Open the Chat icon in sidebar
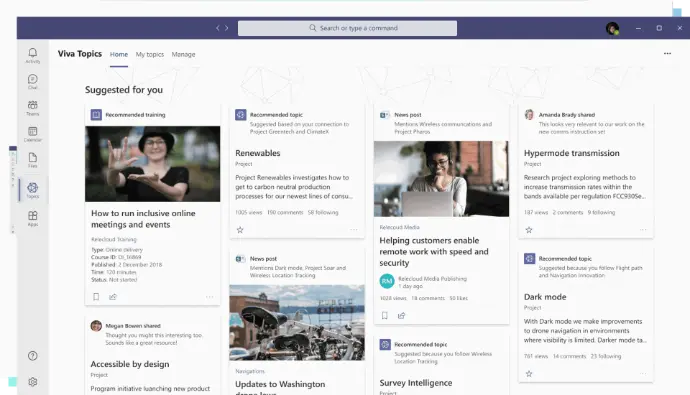690x395 pixels. pos(33,82)
